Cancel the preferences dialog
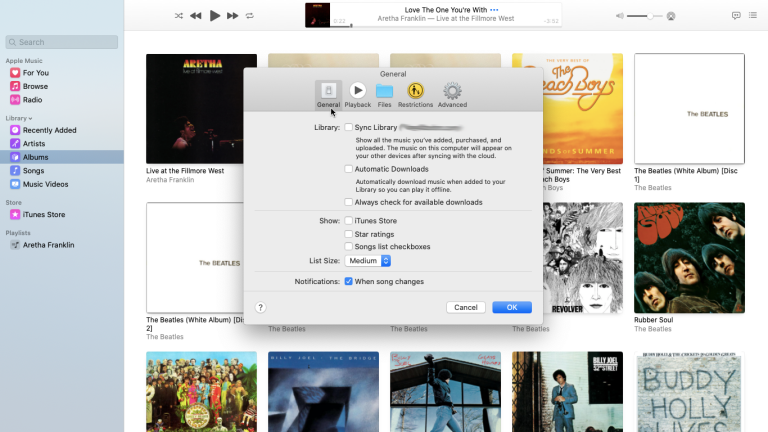The image size is (768, 432). point(466,308)
